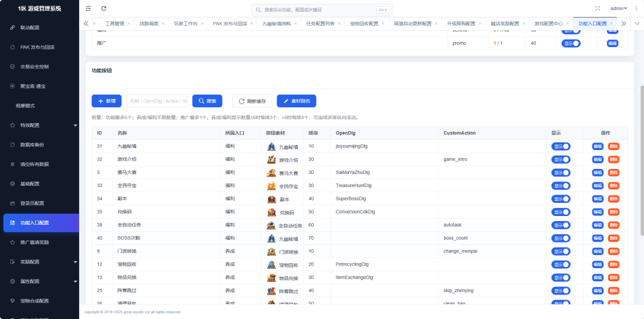Open 聚宝斋·通宝 sidebar item

pyautogui.click(x=40, y=86)
